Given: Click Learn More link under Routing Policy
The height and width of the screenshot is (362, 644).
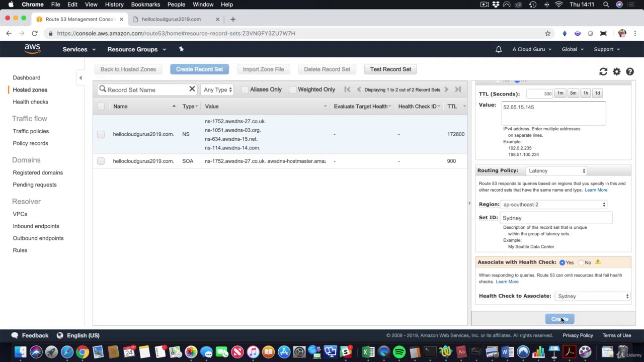Looking at the screenshot, I should (x=596, y=190).
